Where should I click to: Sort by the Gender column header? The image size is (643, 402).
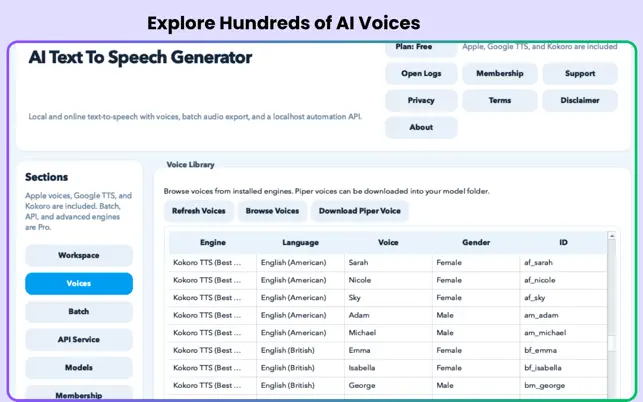pos(476,242)
